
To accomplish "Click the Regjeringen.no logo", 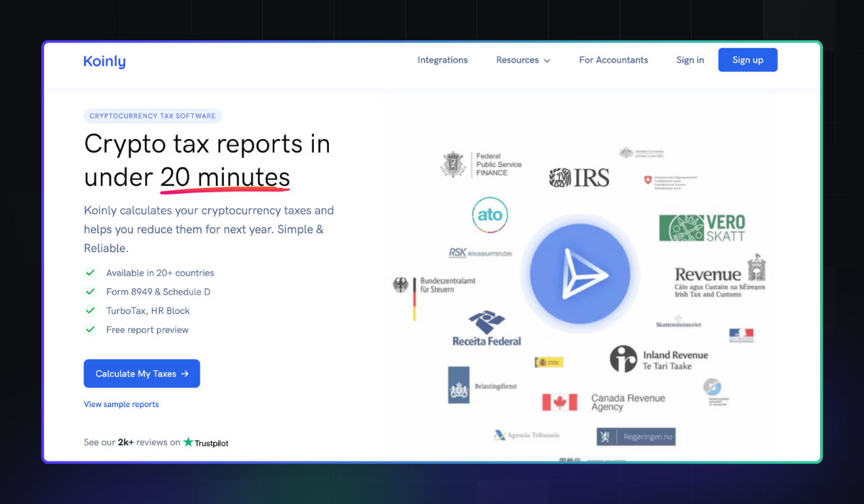I will click(636, 436).
